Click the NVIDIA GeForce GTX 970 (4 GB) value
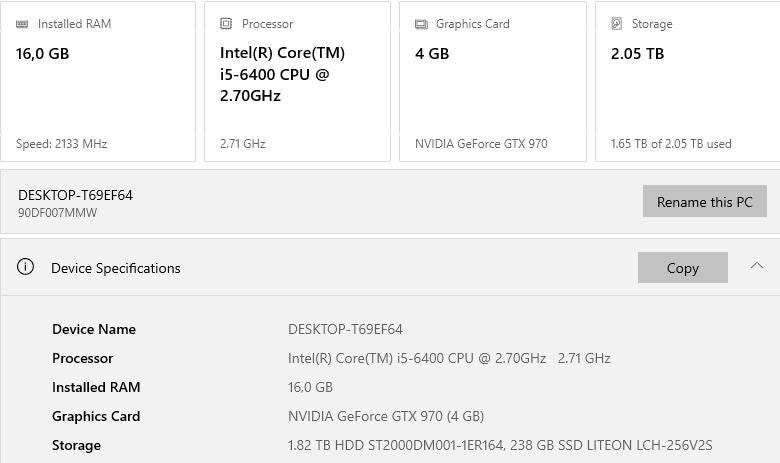The image size is (780, 463). pyautogui.click(x=386, y=416)
